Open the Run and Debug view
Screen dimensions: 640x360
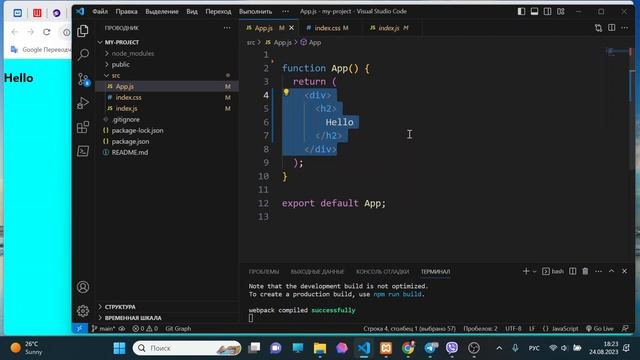83,103
